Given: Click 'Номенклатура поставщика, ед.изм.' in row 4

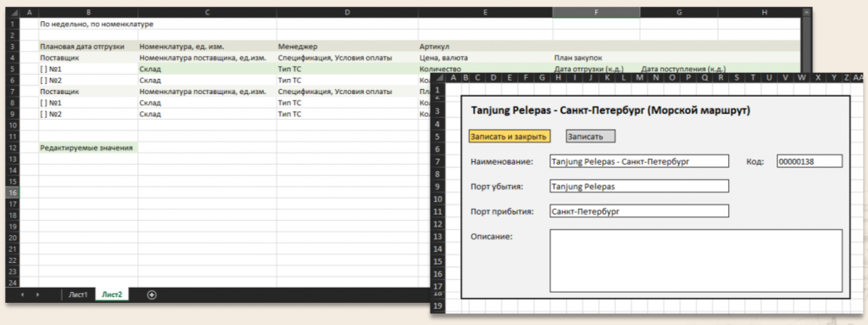Looking at the screenshot, I should (208, 58).
